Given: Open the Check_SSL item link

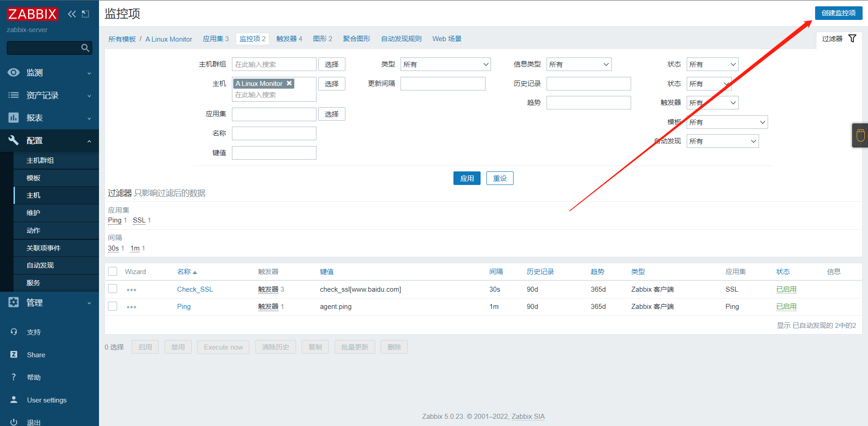Looking at the screenshot, I should 195,289.
